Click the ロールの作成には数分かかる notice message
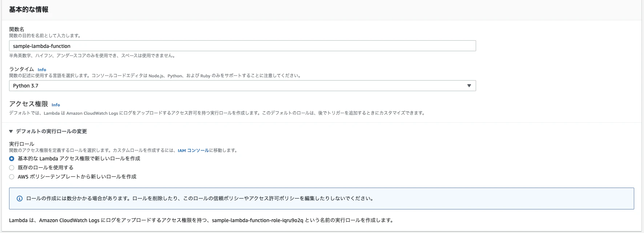The height and width of the screenshot is (233, 644). tap(200, 199)
